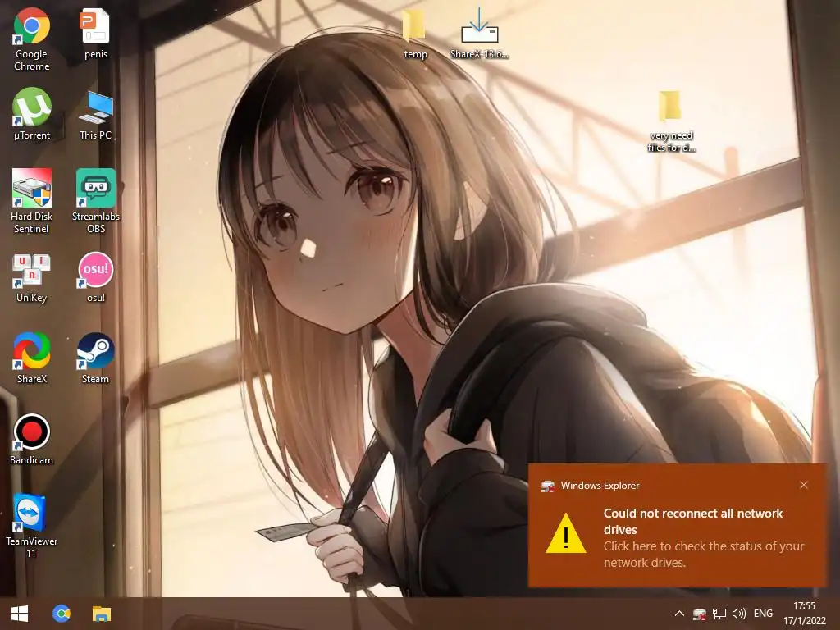Viewport: 840px width, 630px height.
Task: Click the yellow warning icon in notification
Action: (566, 533)
